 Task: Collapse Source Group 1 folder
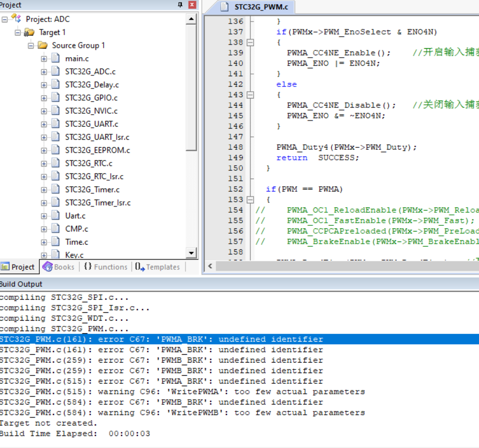click(x=31, y=46)
